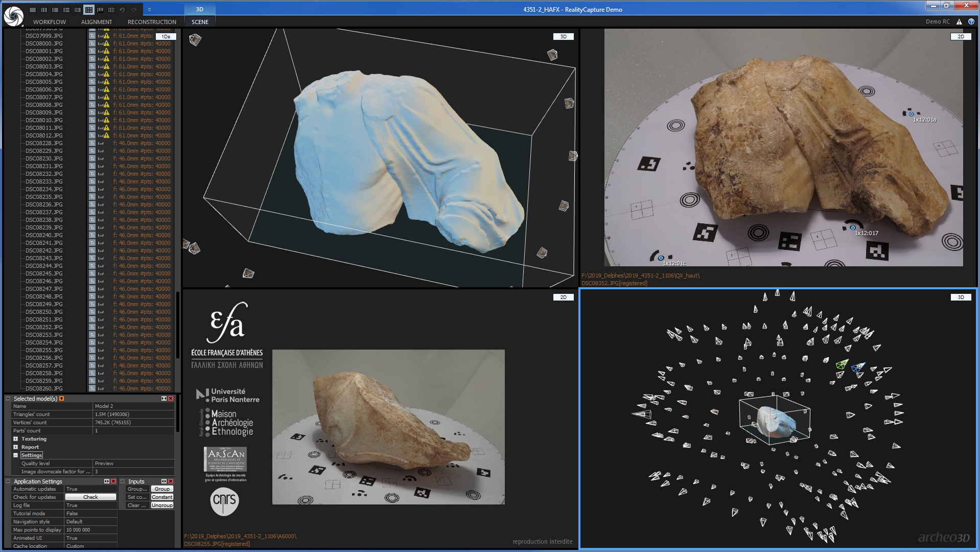
Task: Open the blue help question mark icon
Action: click(971, 22)
